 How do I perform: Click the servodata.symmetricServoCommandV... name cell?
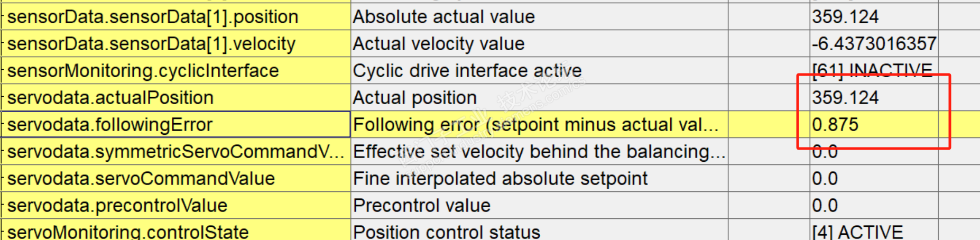tap(175, 152)
